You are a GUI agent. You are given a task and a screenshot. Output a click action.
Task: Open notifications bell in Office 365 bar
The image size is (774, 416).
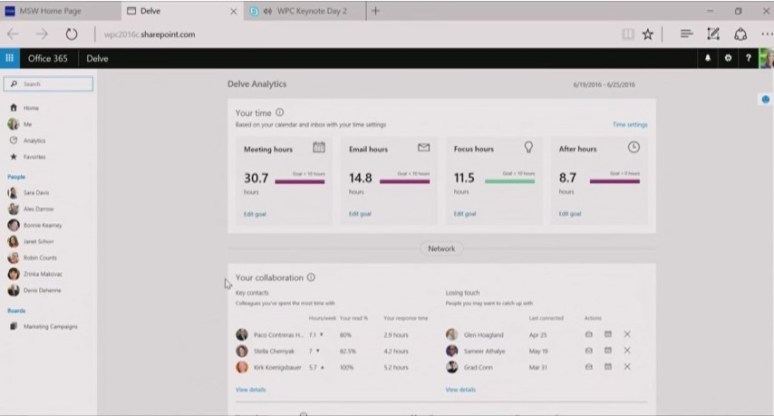pos(707,58)
